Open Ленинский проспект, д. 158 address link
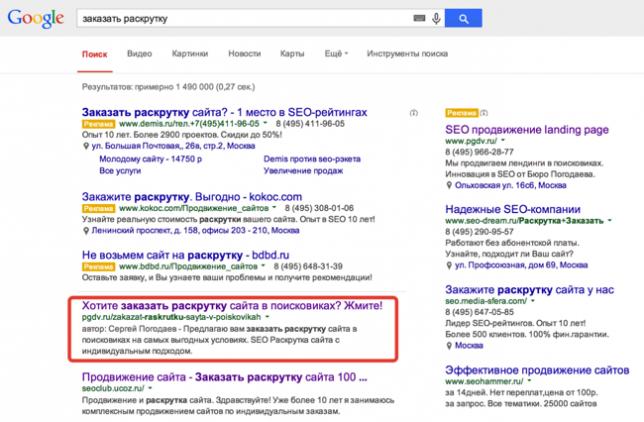The width and height of the screenshot is (644, 422). (x=195, y=231)
